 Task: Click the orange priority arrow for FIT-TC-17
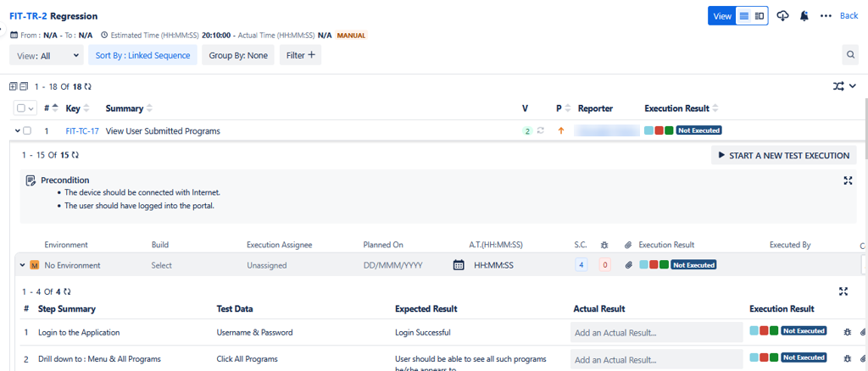(x=561, y=131)
